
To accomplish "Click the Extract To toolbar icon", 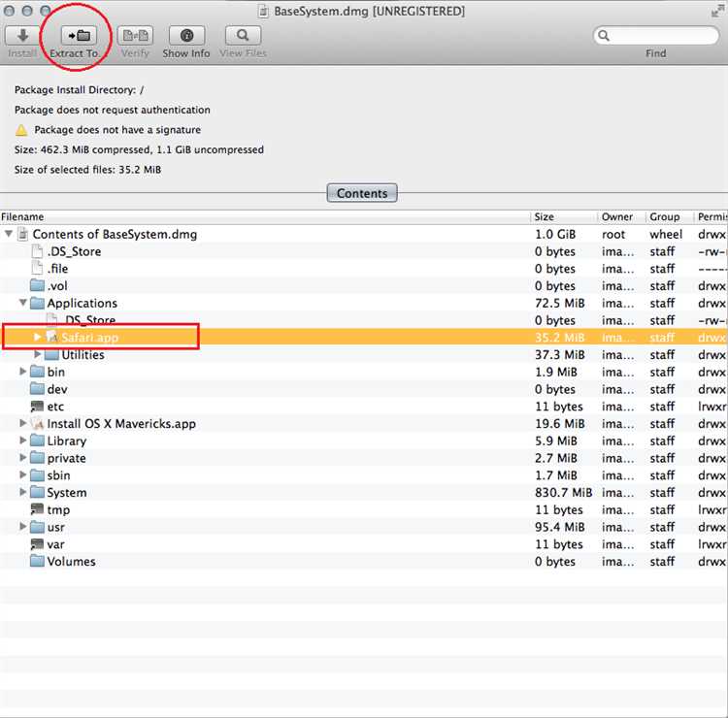I will (x=79, y=36).
